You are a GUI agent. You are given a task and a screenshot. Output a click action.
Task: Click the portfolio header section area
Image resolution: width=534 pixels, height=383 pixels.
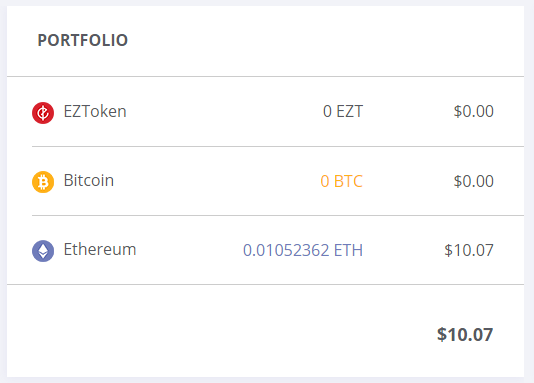coord(266,41)
